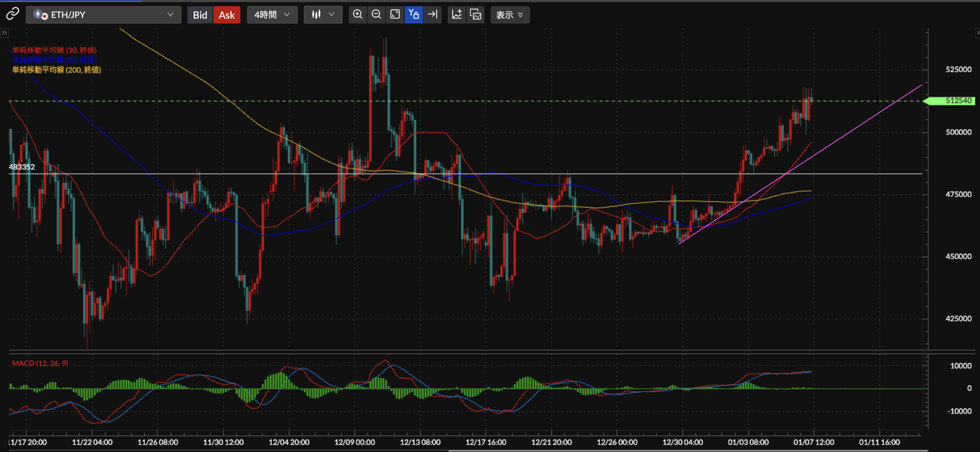Expand the left side panel arrow
980x452 pixels.
[x=4, y=33]
